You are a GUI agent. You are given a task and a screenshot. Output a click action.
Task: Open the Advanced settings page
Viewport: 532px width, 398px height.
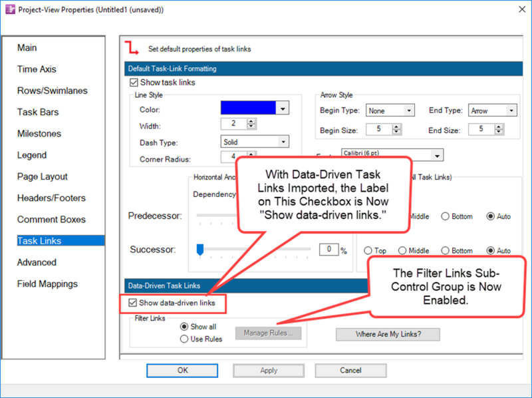tap(37, 262)
